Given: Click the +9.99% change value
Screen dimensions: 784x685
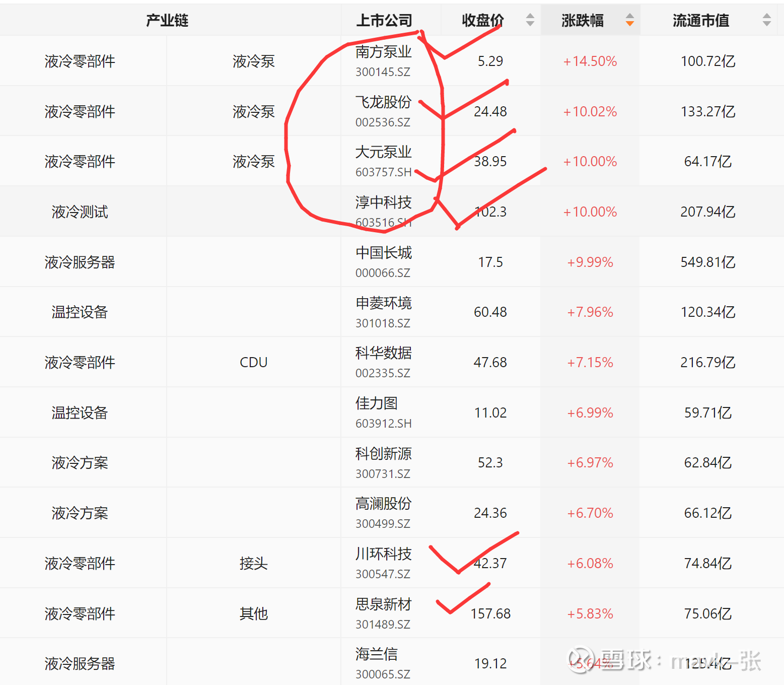Looking at the screenshot, I should point(590,262).
